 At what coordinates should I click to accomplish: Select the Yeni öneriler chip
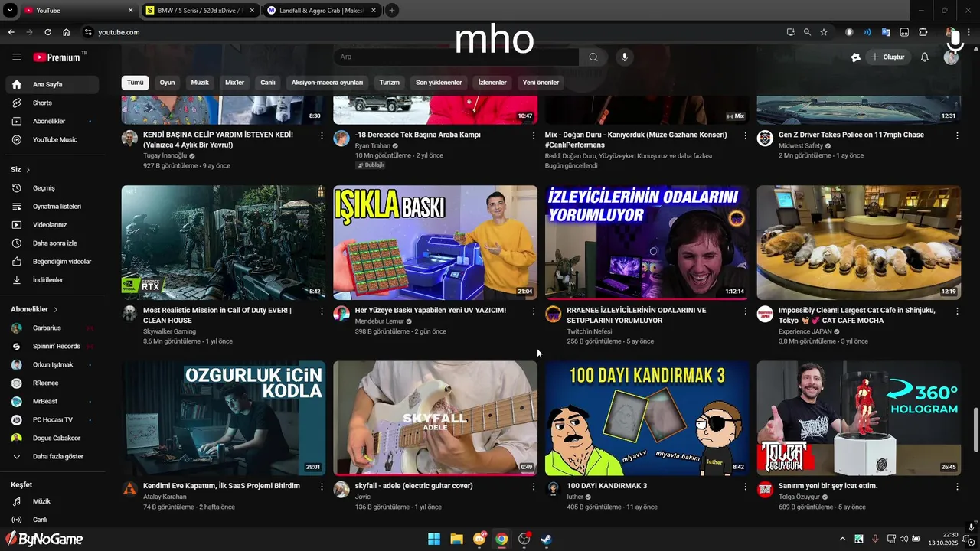point(541,83)
